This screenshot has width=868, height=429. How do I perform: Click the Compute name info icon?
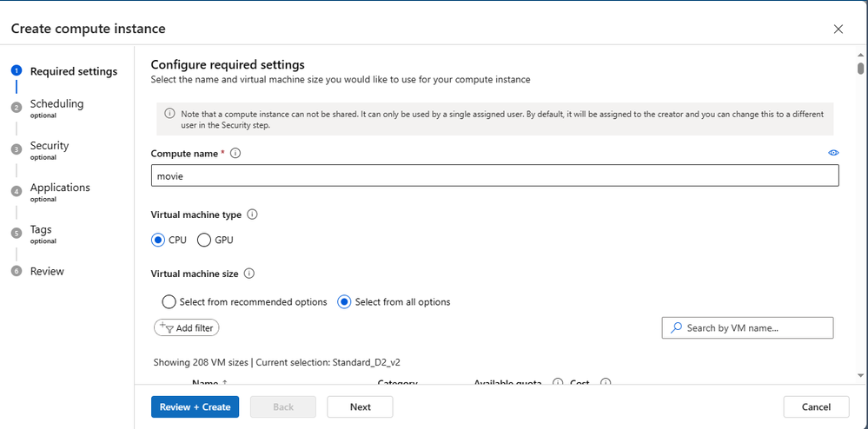(235, 153)
